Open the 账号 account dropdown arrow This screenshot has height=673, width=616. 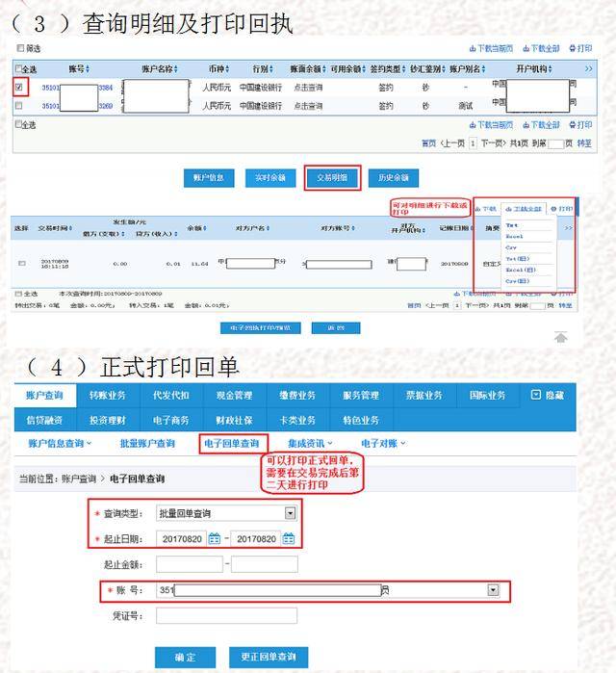494,590
